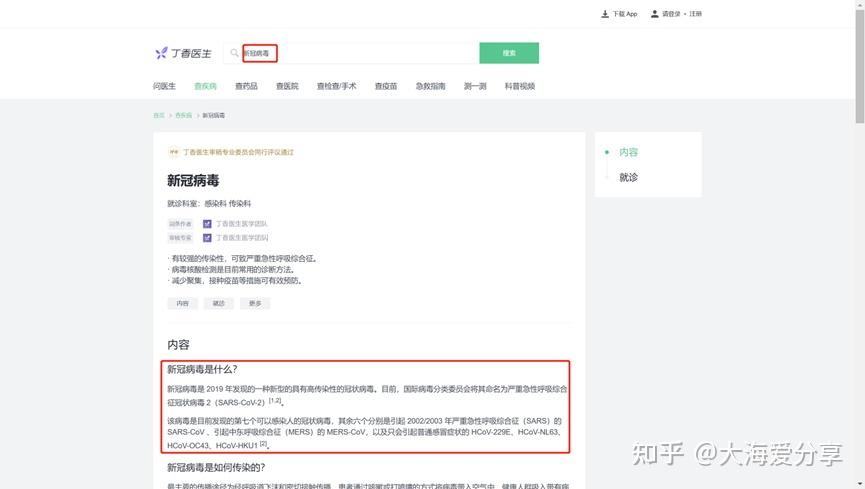This screenshot has height=489, width=865.
Task: Click the 内容 section heading
Action: [178, 345]
